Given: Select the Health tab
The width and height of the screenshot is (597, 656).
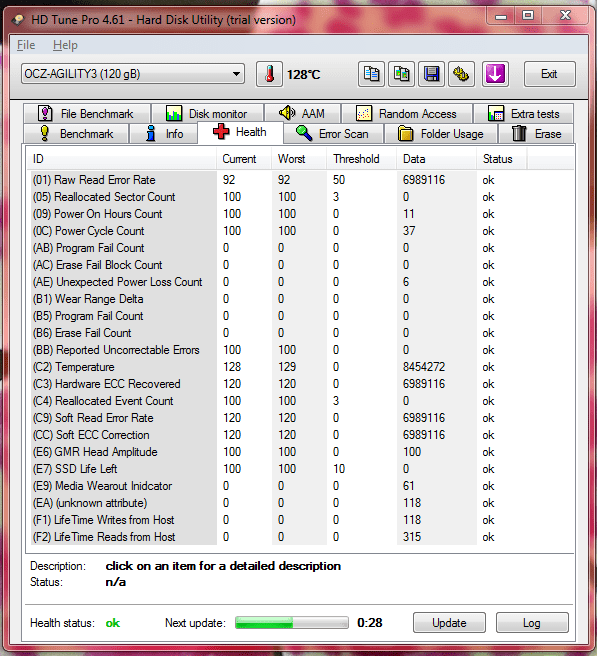Looking at the screenshot, I should (240, 132).
